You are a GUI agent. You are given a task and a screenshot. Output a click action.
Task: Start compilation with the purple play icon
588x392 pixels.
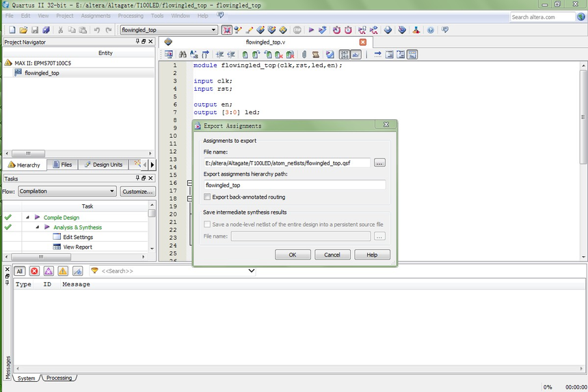click(311, 30)
